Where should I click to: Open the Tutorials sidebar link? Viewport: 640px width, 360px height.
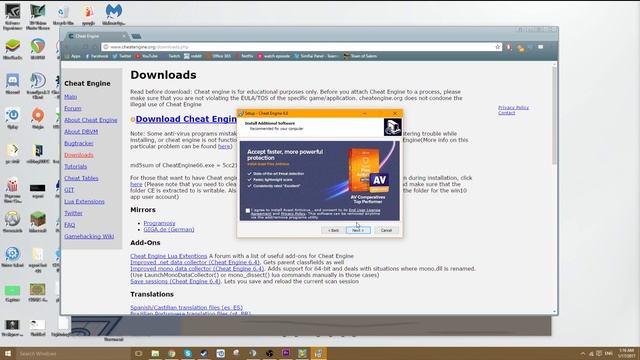pyautogui.click(x=76, y=167)
